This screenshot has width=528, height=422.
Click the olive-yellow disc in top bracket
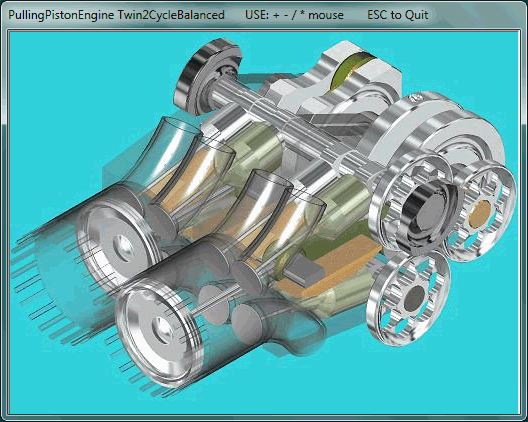click(350, 70)
